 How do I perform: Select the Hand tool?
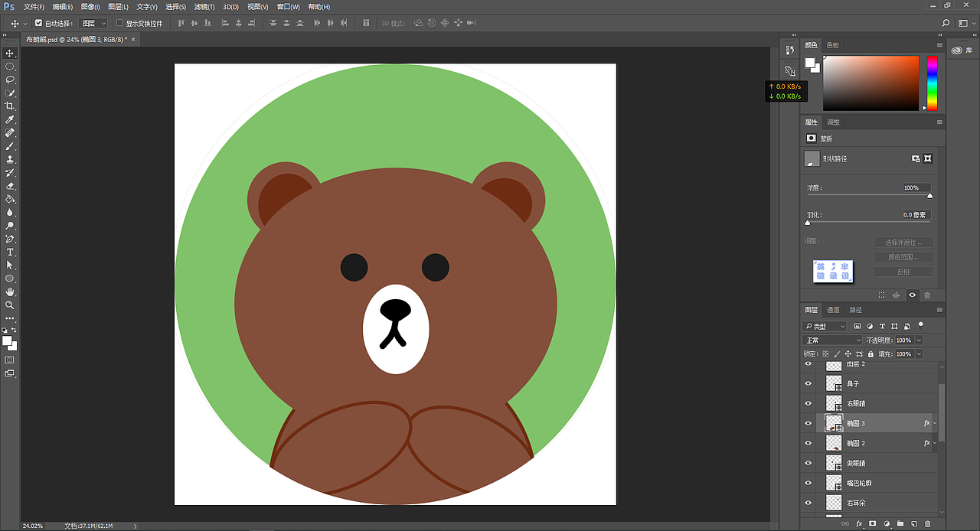(10, 292)
